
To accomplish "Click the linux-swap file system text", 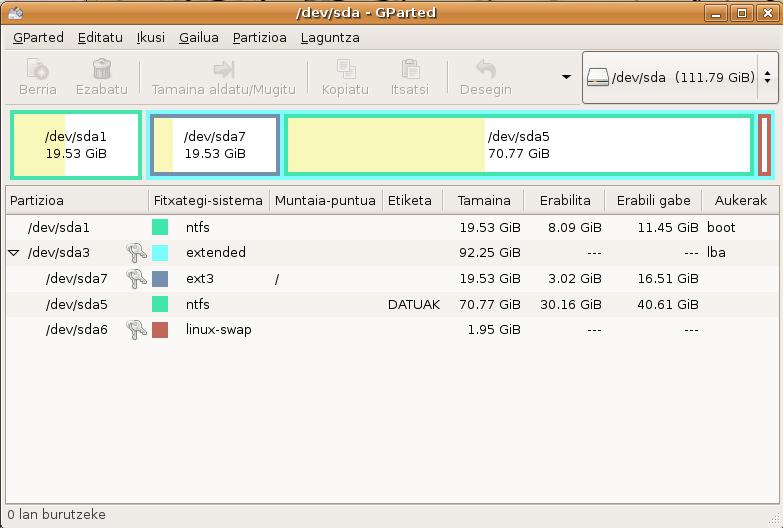I will (219, 330).
